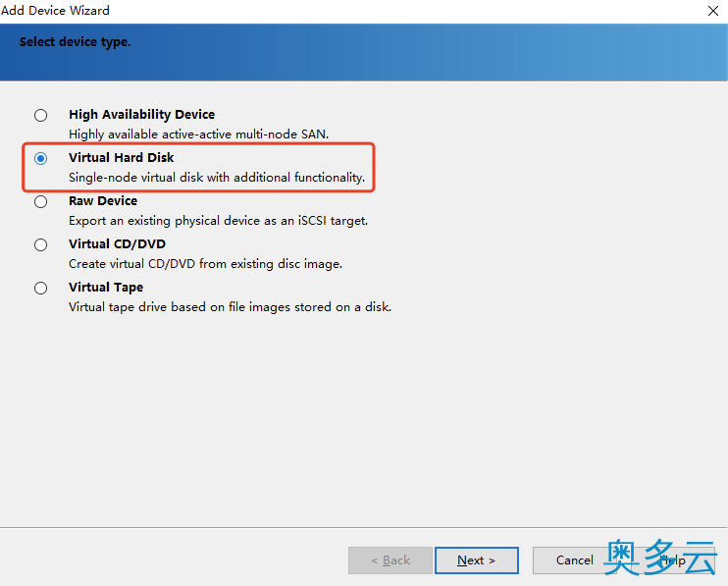The width and height of the screenshot is (728, 586).
Task: Pick the Virtual CD/DVD radio option
Action: (41, 244)
